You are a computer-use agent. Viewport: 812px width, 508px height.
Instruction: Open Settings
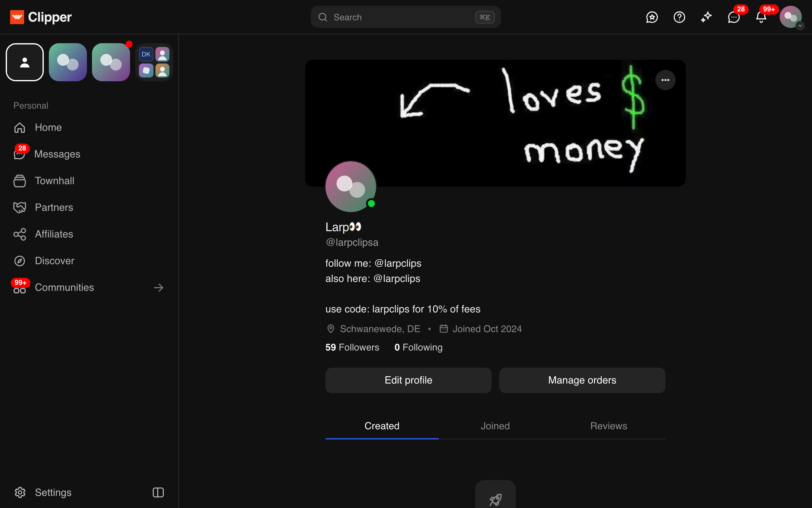tap(43, 492)
